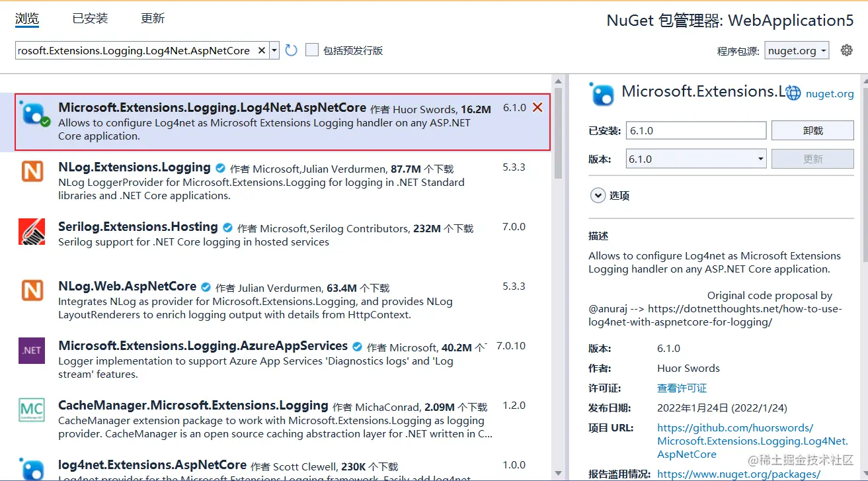Click verified badge next to Serilog.Extensions.Hosting
The width and height of the screenshot is (868, 481).
[228, 228]
